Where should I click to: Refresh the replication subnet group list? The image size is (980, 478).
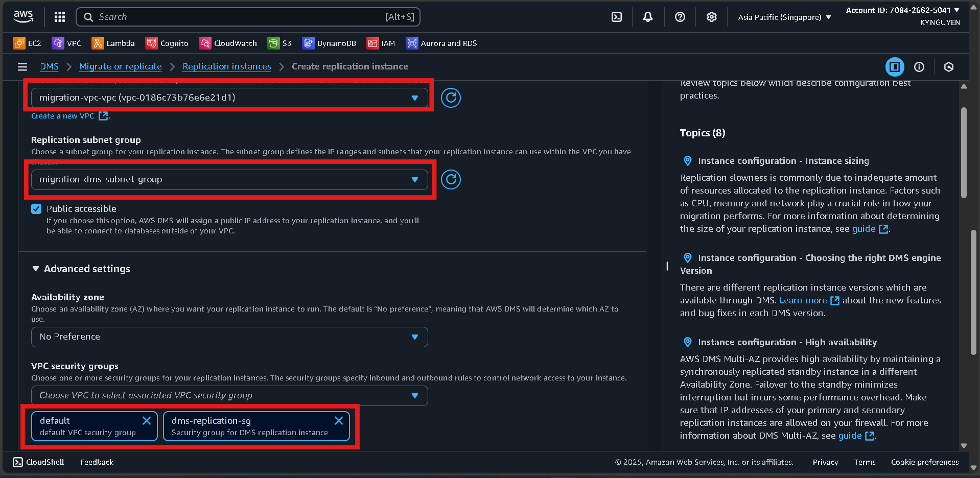pos(451,179)
